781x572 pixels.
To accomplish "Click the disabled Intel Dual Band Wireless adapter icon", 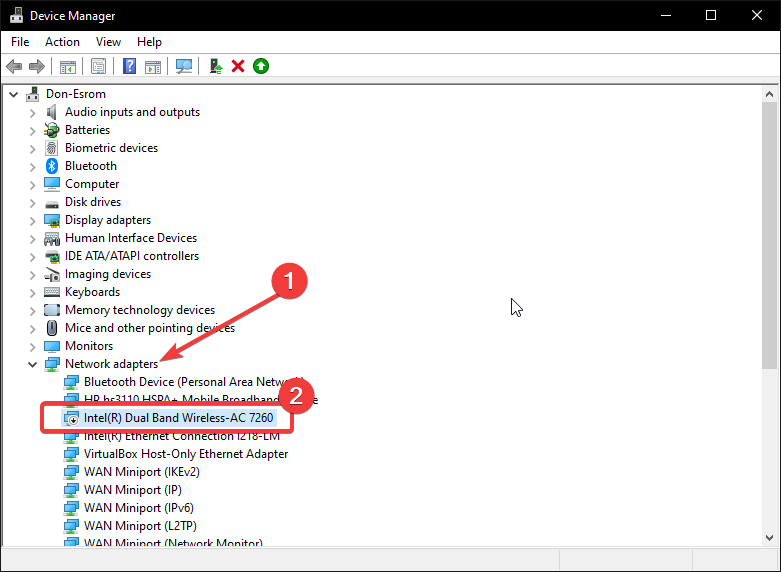I will point(72,418).
